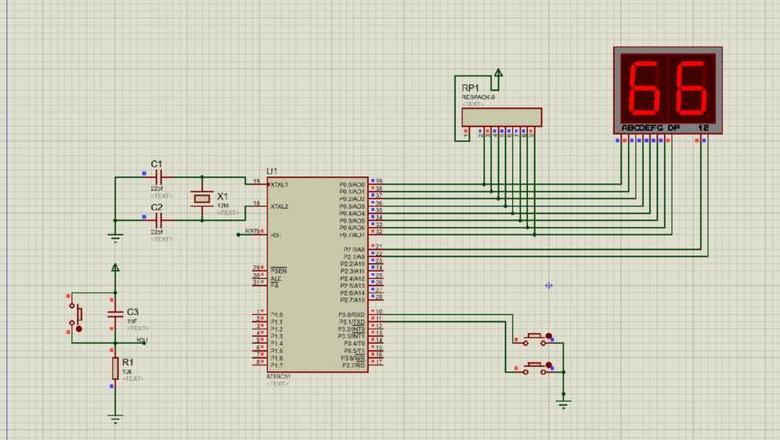Click PSEN pin label on U1
Viewport: 780px width, 440px height.
coord(279,271)
